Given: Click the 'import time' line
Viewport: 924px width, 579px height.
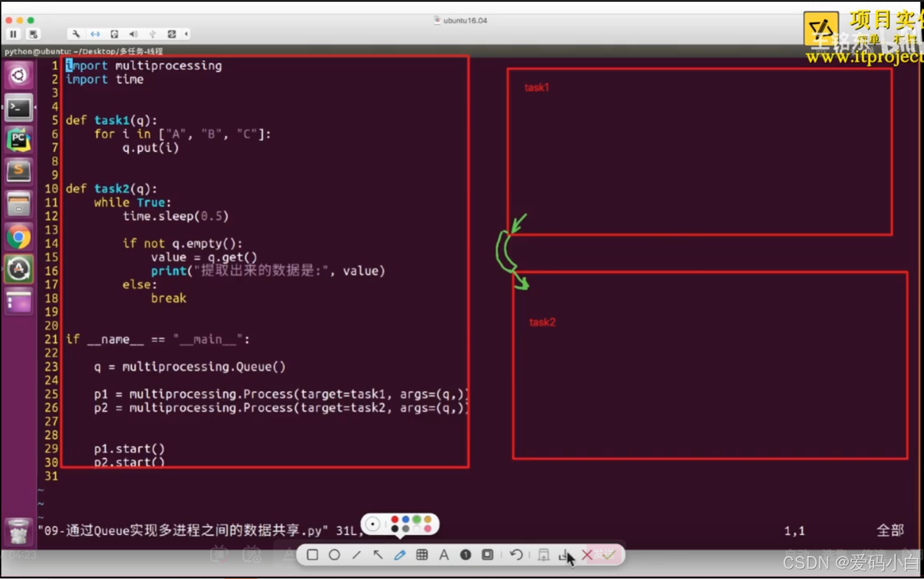Looking at the screenshot, I should (104, 79).
